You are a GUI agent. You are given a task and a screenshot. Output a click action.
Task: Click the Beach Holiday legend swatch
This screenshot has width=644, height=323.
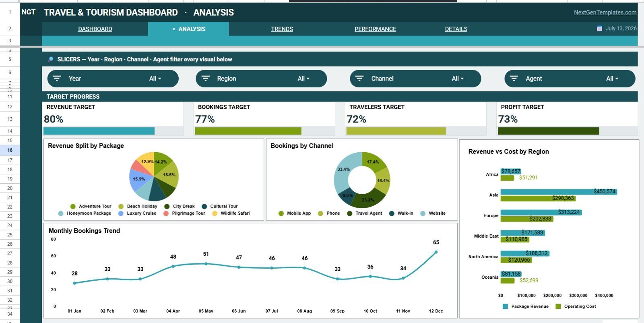121,207
